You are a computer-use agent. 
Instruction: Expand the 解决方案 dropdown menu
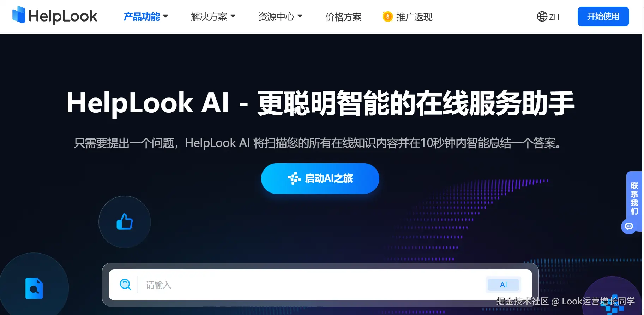(x=213, y=17)
